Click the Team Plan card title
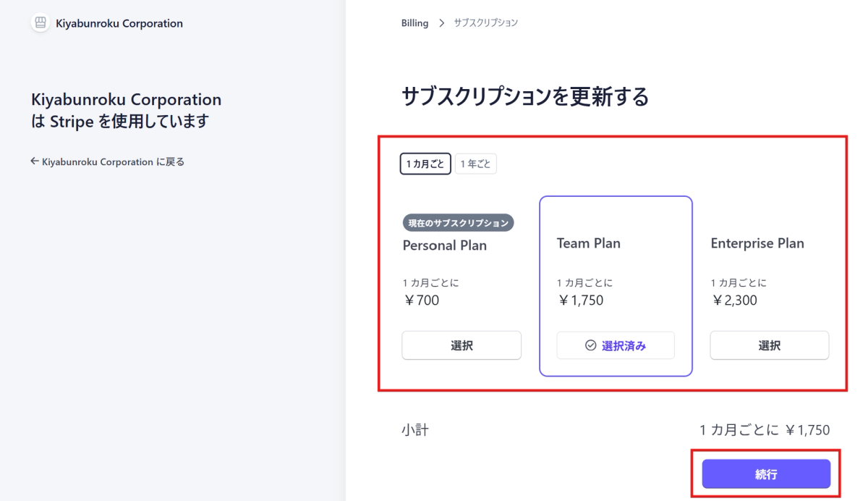The image size is (868, 501). 588,243
